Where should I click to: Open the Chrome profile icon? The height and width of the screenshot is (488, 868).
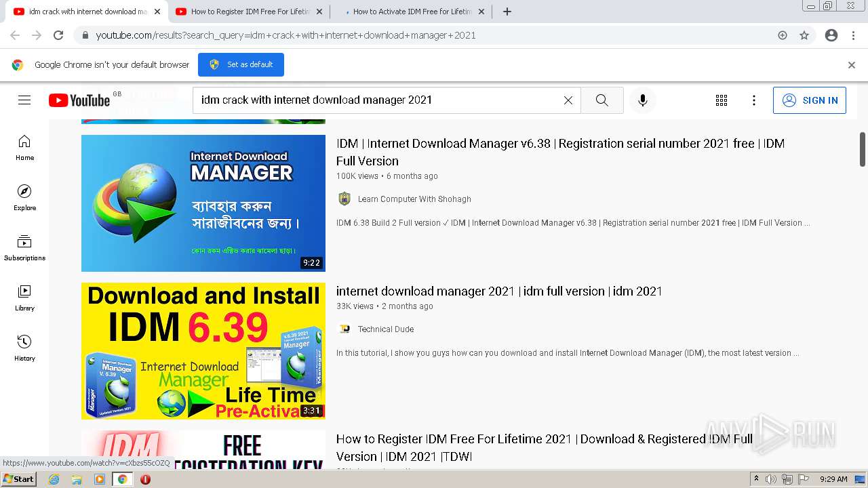click(x=831, y=35)
